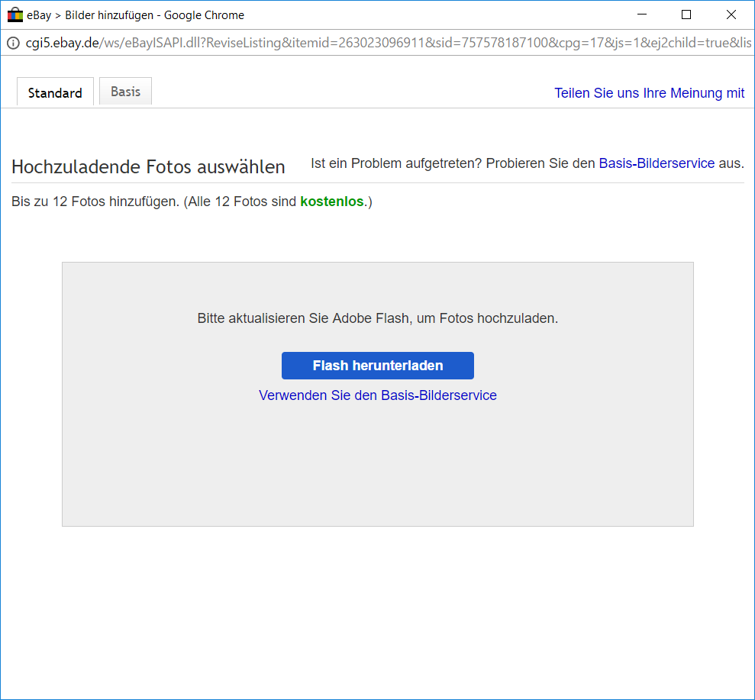Click the 'Ist ein Problem aufgetreten?' text
The height and width of the screenshot is (700, 755).
395,163
